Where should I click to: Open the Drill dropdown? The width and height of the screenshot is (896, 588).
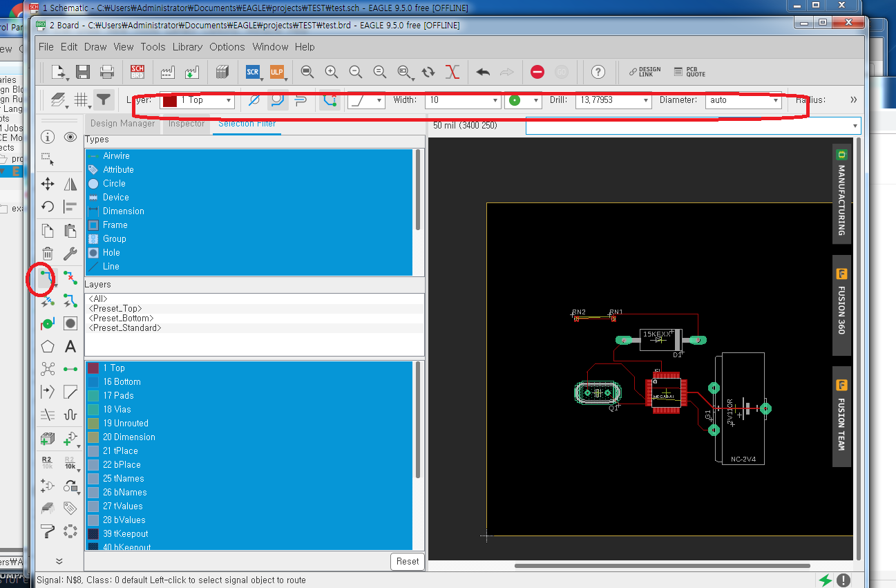pyautogui.click(x=613, y=100)
